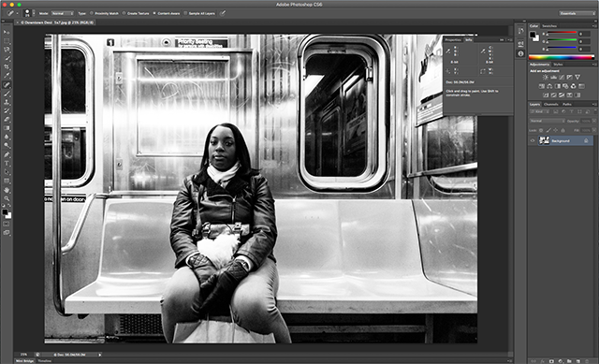
Task: Select the Eyedropper tool
Action: coord(7,76)
